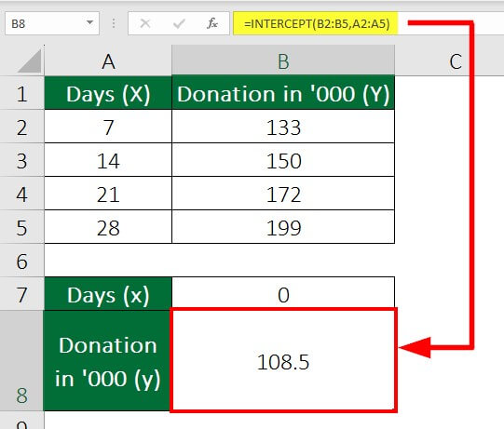Viewport: 504px width, 429px height.
Task: Select column B header
Action: point(283,60)
